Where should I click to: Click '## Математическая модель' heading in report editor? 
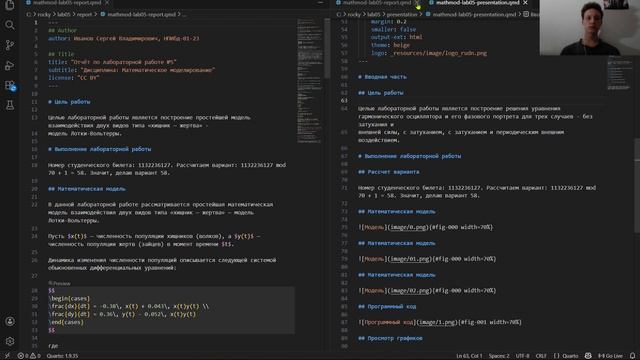tap(87, 189)
